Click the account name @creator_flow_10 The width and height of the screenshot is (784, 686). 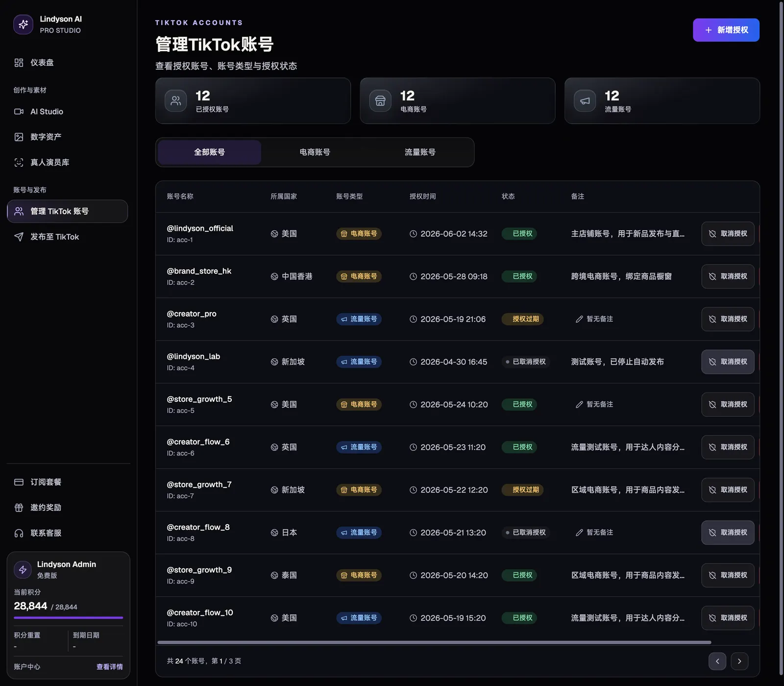pyautogui.click(x=200, y=612)
